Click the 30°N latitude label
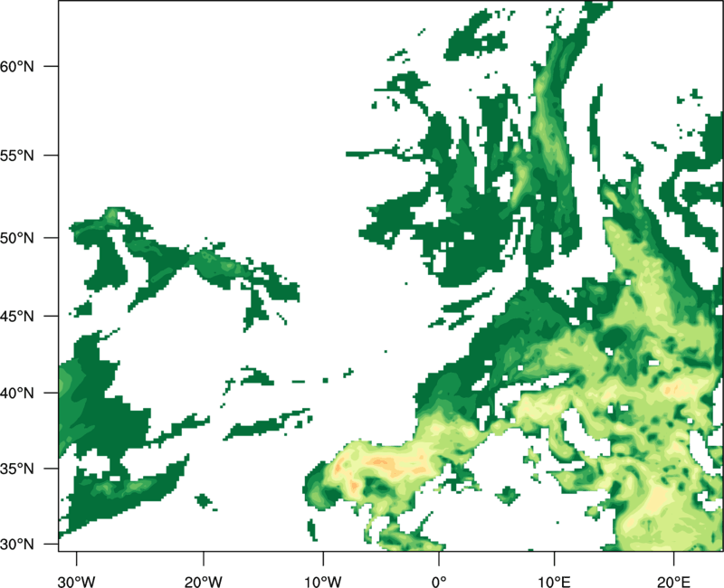This screenshot has width=724, height=588. coord(16,545)
